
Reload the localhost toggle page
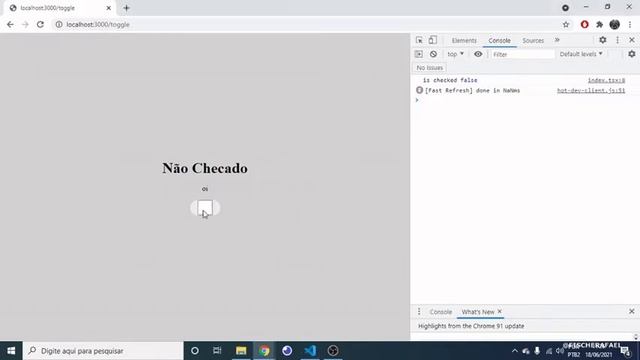click(40, 24)
